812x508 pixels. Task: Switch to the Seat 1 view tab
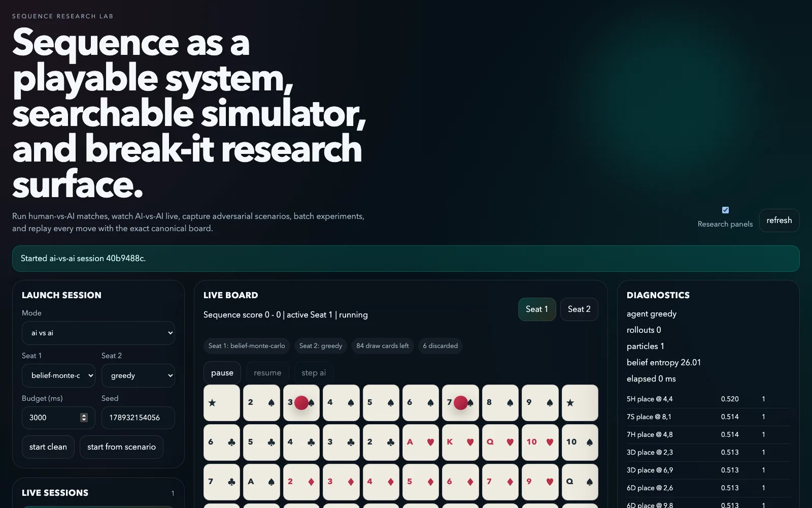537,309
